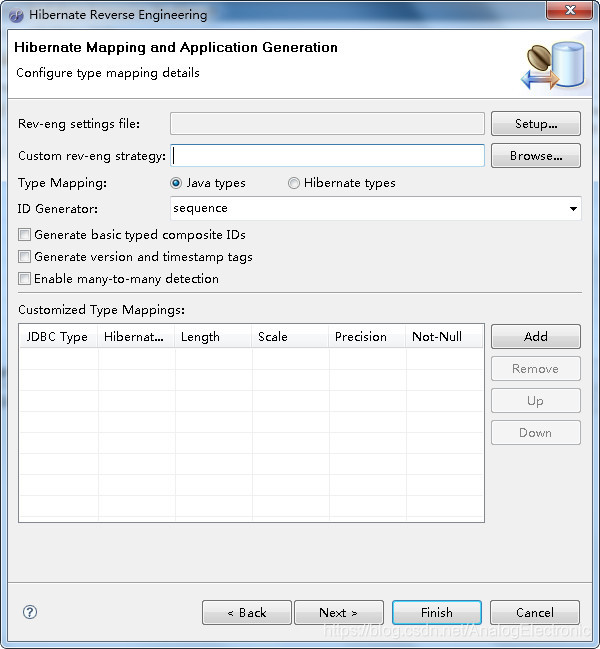
Task: Click the Precision column header
Action: coord(367,337)
